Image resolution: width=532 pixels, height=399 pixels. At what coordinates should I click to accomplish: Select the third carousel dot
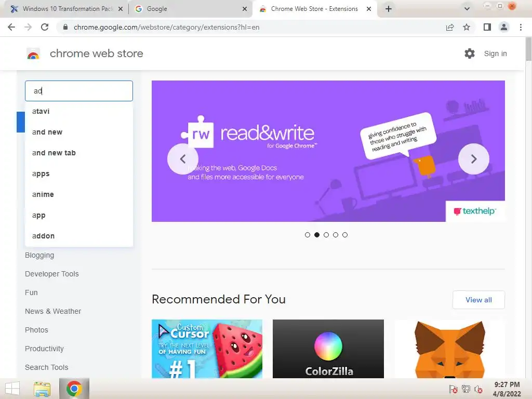point(326,235)
